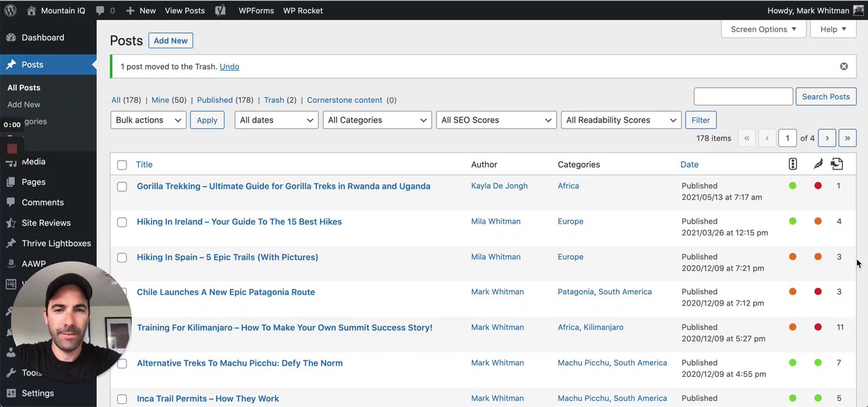Click the Undo link in trash notice
Screen dimensions: 868x407
pyautogui.click(x=229, y=67)
